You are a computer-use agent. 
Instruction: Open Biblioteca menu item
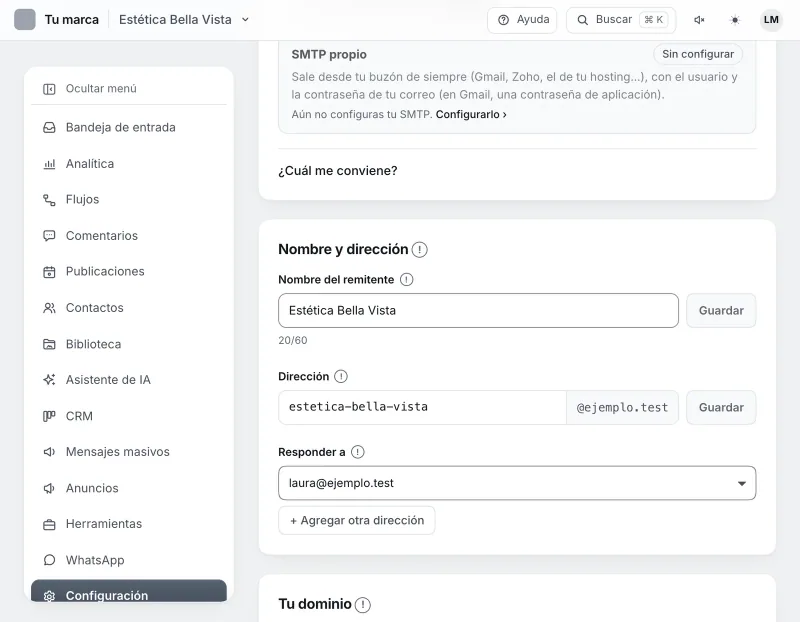[x=129, y=344]
